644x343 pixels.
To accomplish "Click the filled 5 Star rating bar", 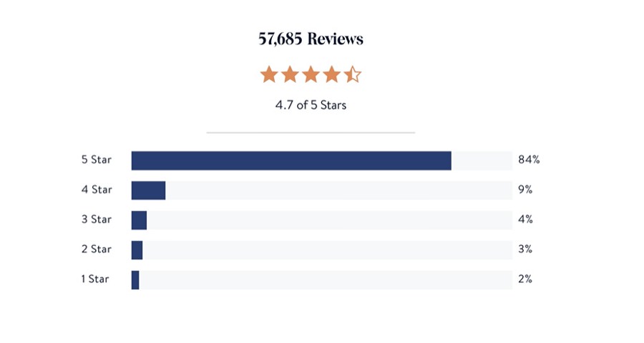I will pyautogui.click(x=291, y=160).
